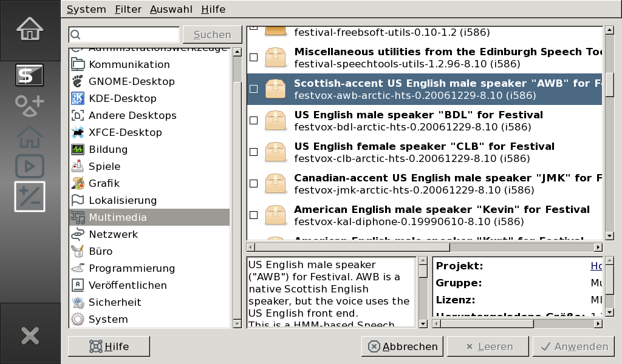
Task: Click the package list horizontal scrollbar thumb
Action: (x=352, y=247)
